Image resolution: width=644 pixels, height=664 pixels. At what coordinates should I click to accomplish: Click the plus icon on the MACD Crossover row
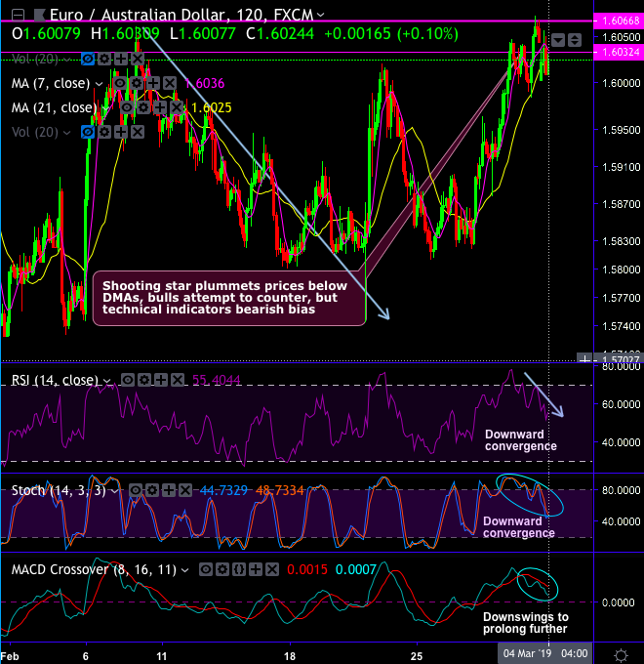point(255,569)
